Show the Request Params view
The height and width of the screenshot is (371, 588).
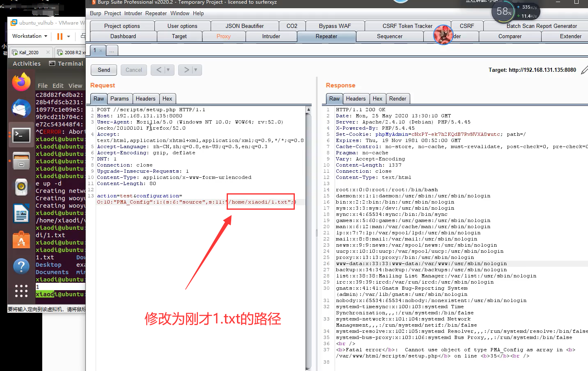click(x=119, y=98)
